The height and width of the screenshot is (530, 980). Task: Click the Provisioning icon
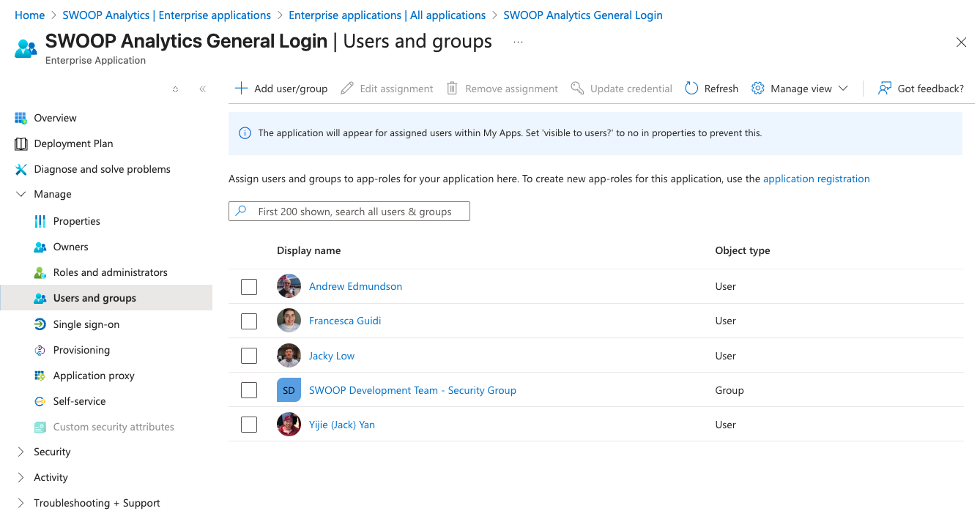tap(40, 350)
